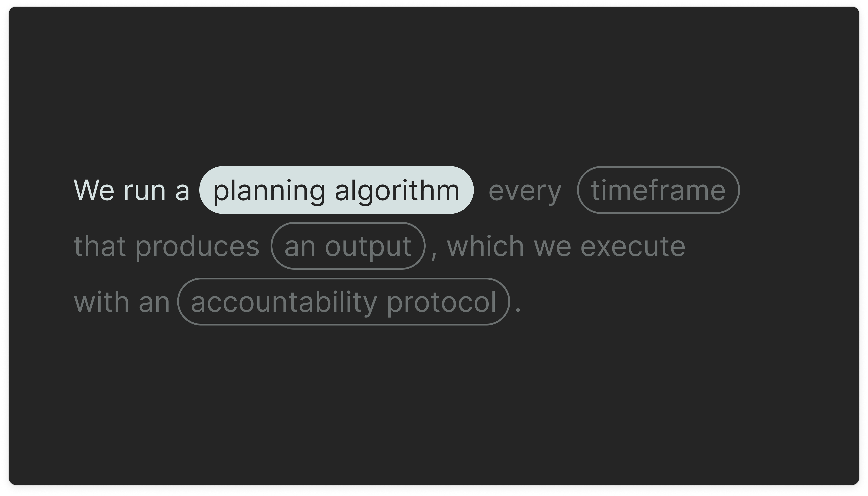The image size is (868, 496).
Task: Click the word "output" inside its pill
Action: click(x=368, y=247)
